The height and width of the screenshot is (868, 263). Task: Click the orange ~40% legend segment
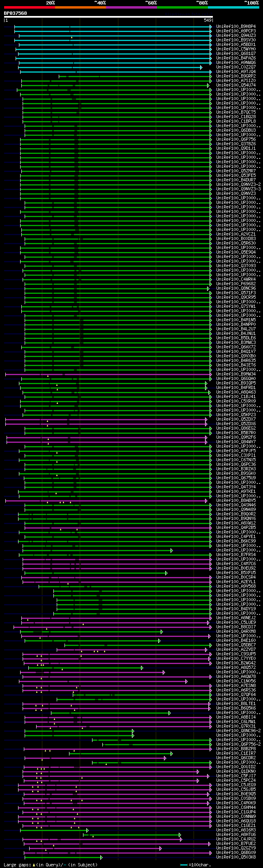(81, 7)
